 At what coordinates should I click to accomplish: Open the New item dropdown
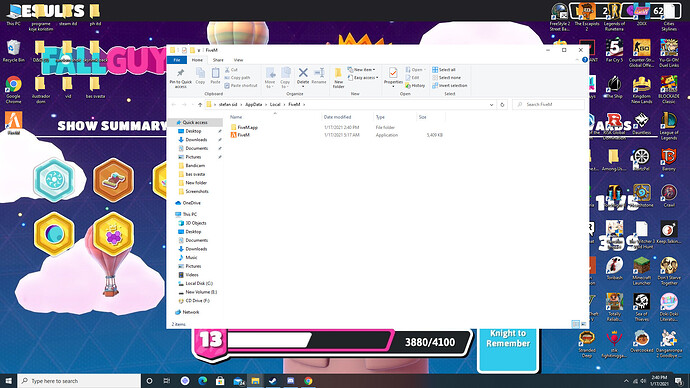tap(361, 70)
